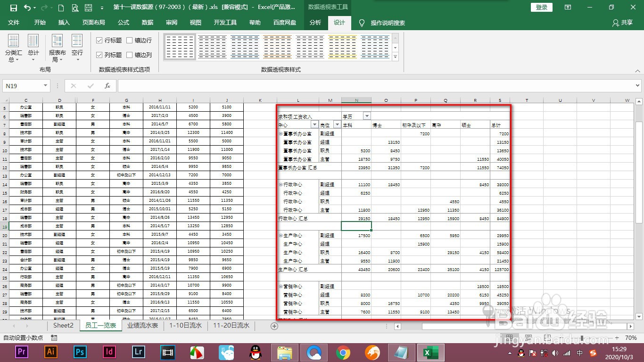Open the 百度网盘 ribbon tab
Image resolution: width=644 pixels, height=362 pixels.
(285, 23)
